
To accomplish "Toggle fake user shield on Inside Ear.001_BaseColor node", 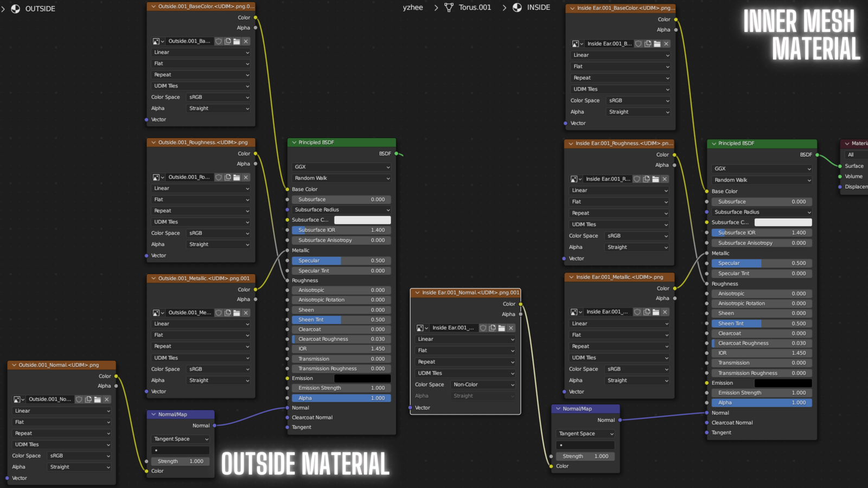I will tap(639, 44).
